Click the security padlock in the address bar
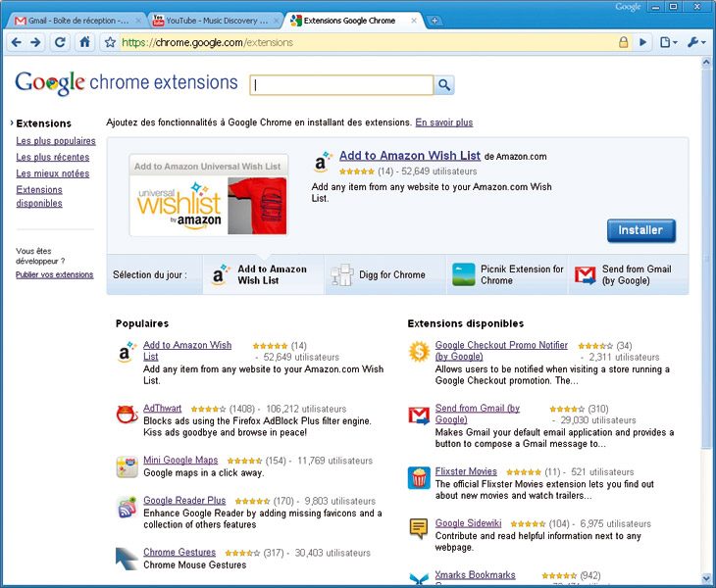The image size is (716, 588). (623, 42)
